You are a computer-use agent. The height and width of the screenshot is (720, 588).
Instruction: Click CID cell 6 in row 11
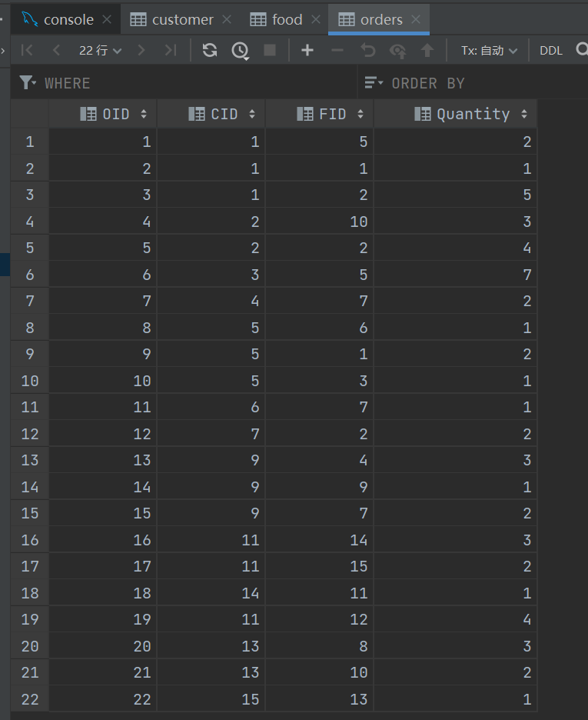(x=211, y=407)
